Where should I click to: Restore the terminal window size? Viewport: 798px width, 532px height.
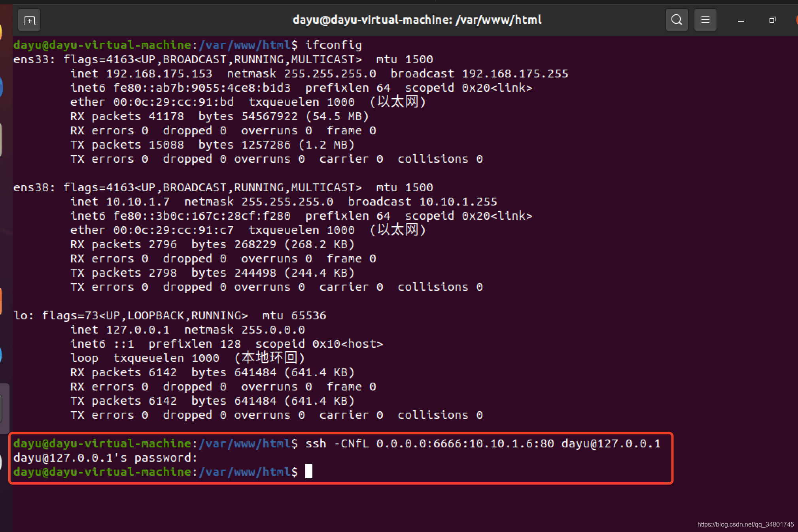772,20
